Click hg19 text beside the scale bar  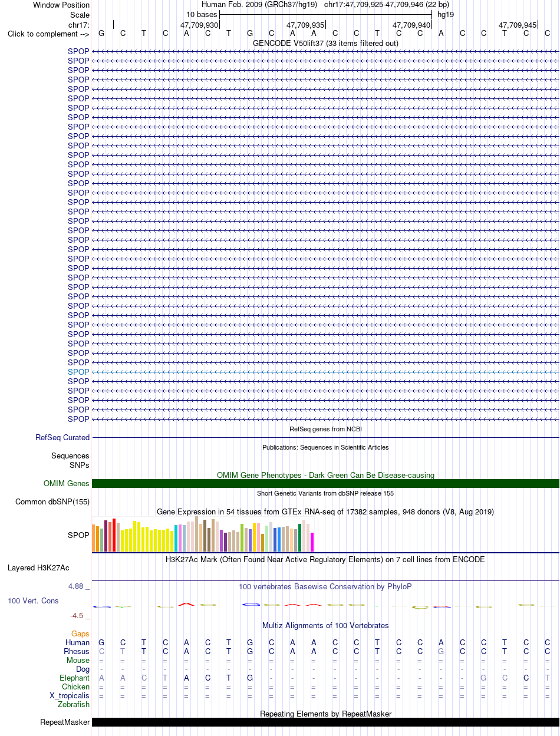(446, 15)
